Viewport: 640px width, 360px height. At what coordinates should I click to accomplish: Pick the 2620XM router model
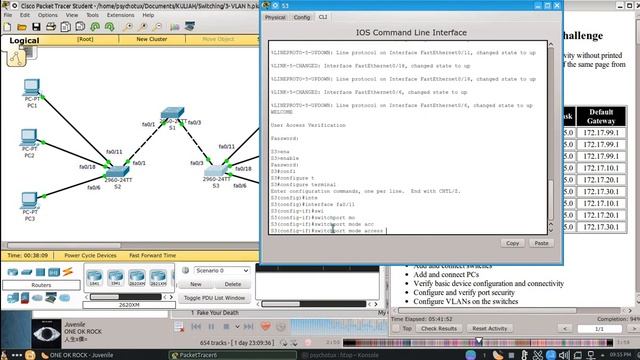[x=137, y=277]
